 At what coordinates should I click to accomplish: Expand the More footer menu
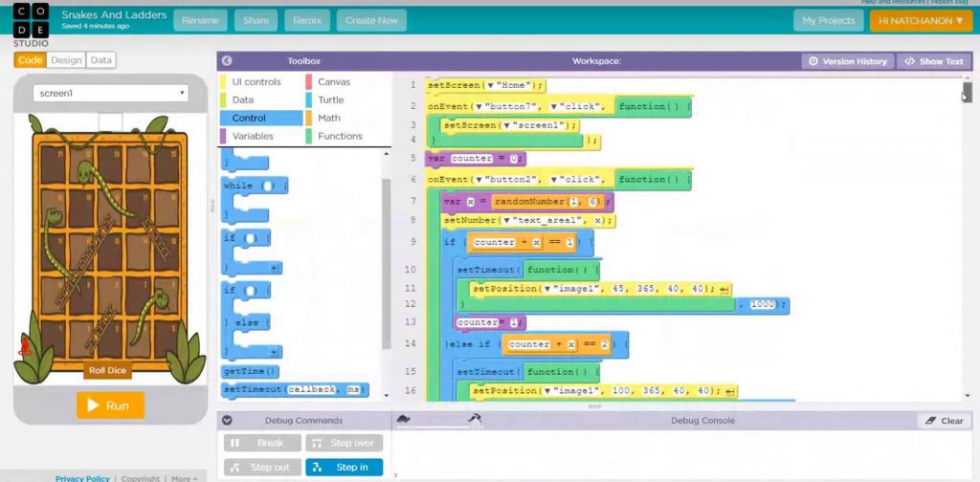[x=184, y=478]
